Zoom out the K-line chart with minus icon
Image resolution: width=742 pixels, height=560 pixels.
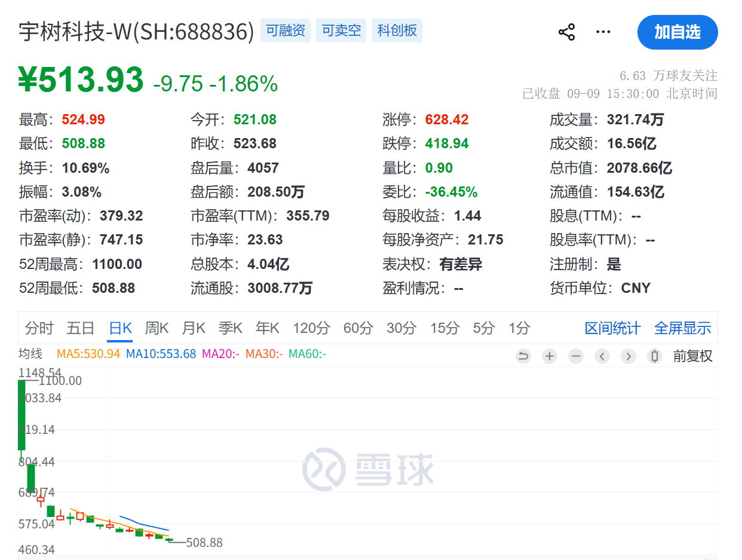click(576, 357)
